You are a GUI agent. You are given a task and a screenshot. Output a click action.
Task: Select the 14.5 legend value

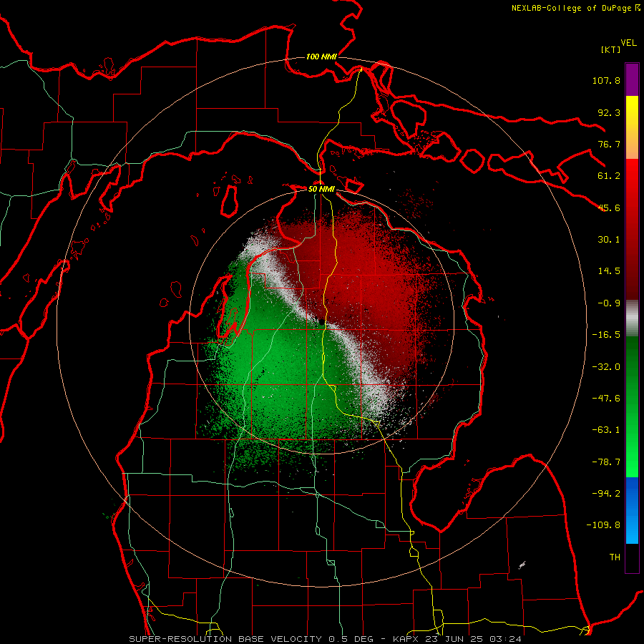tap(609, 271)
